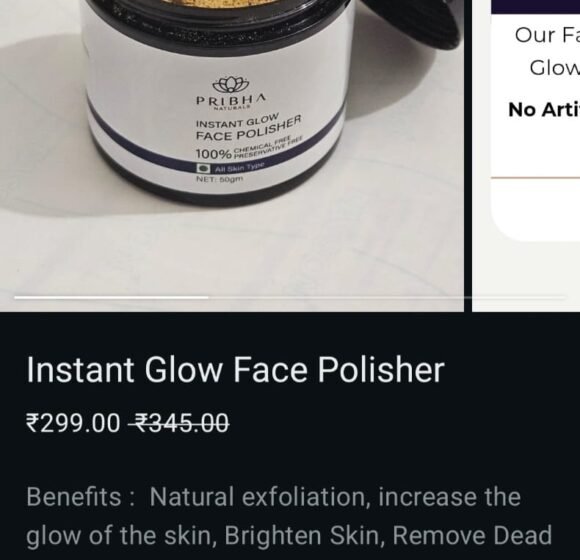Viewport: 580px width, 560px height.
Task: View the second carousel image card
Action: [526, 156]
